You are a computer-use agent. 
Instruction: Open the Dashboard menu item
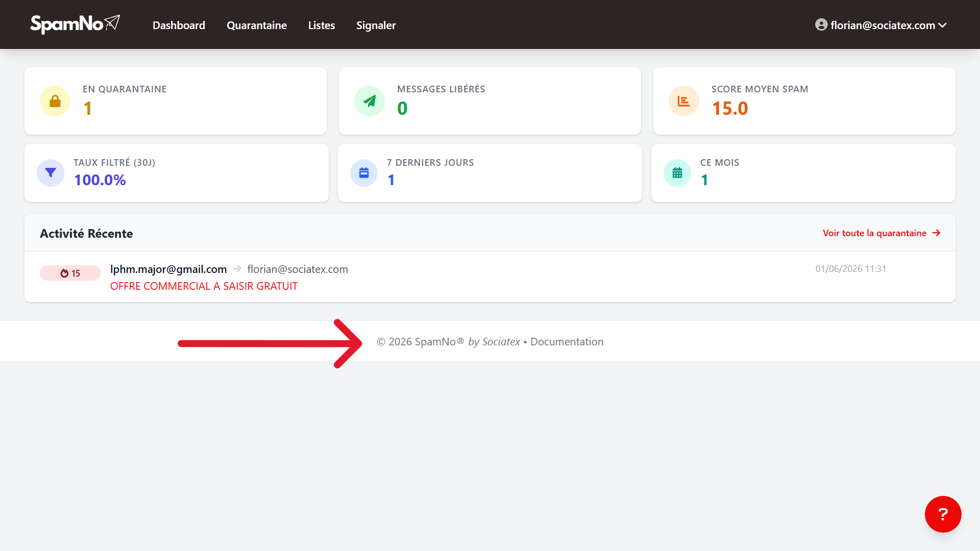pyautogui.click(x=179, y=25)
